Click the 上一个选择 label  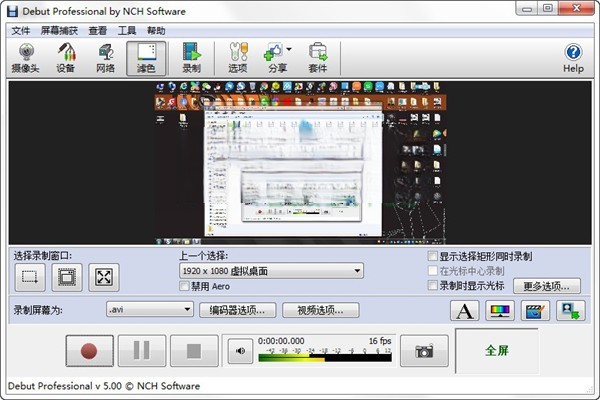(204, 256)
